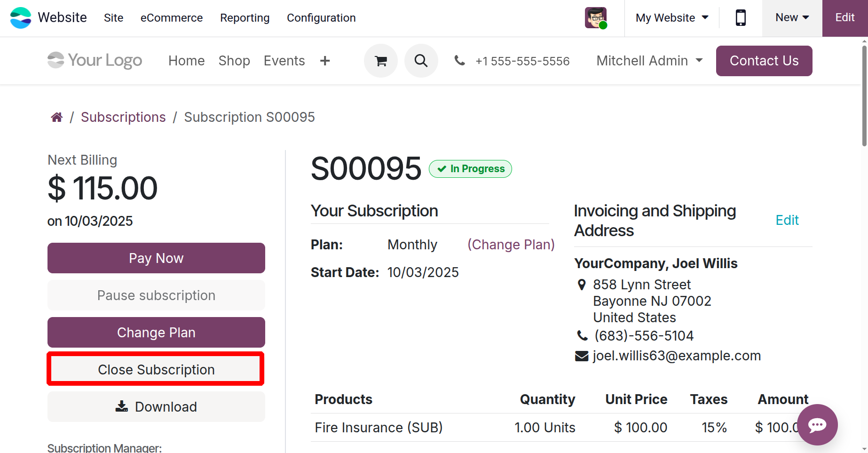Click the home breadcrumb icon
The image size is (868, 453).
click(57, 117)
